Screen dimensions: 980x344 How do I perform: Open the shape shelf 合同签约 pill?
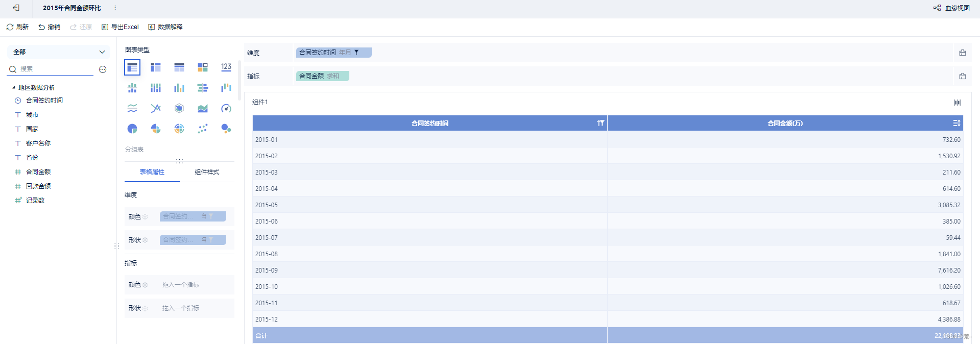[193, 240]
